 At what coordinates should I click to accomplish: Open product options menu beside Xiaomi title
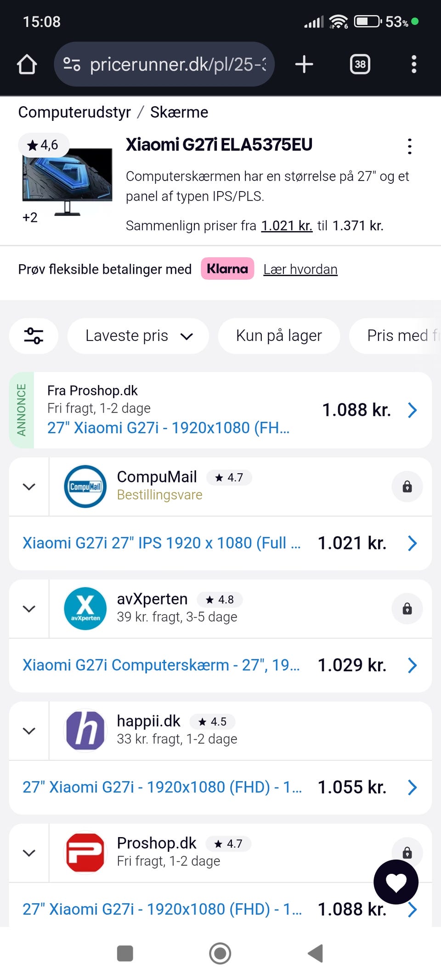click(409, 147)
